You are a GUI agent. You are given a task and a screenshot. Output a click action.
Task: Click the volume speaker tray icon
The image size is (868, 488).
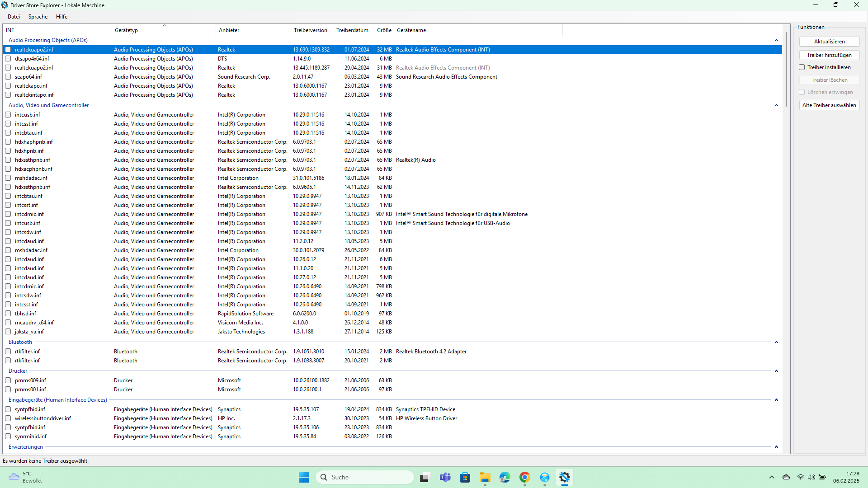(811, 477)
